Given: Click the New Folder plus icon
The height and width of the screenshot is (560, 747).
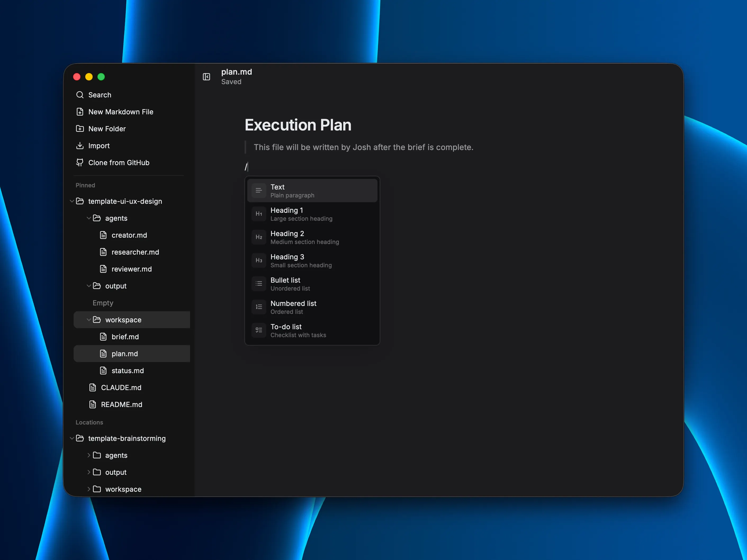Looking at the screenshot, I should (80, 129).
